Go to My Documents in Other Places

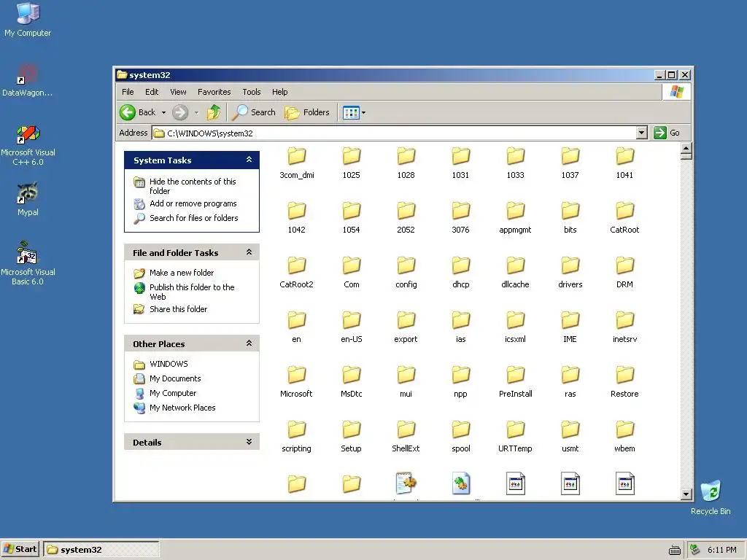pyautogui.click(x=175, y=378)
